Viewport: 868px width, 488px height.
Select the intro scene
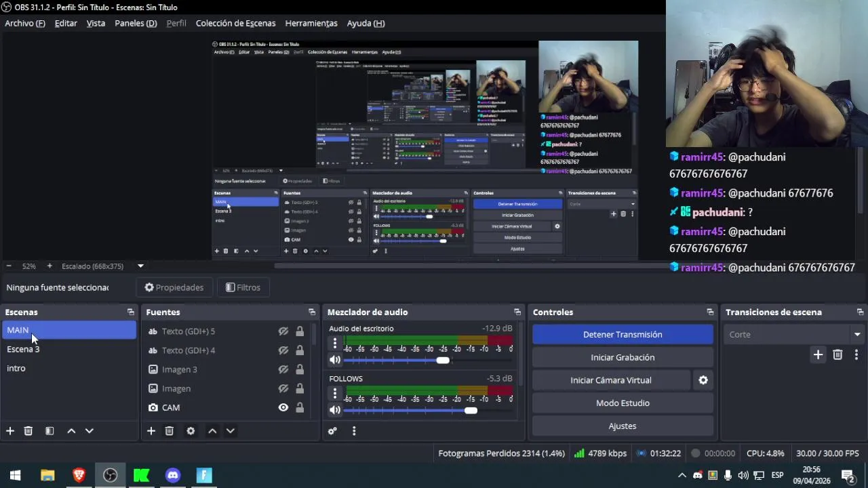click(x=69, y=368)
